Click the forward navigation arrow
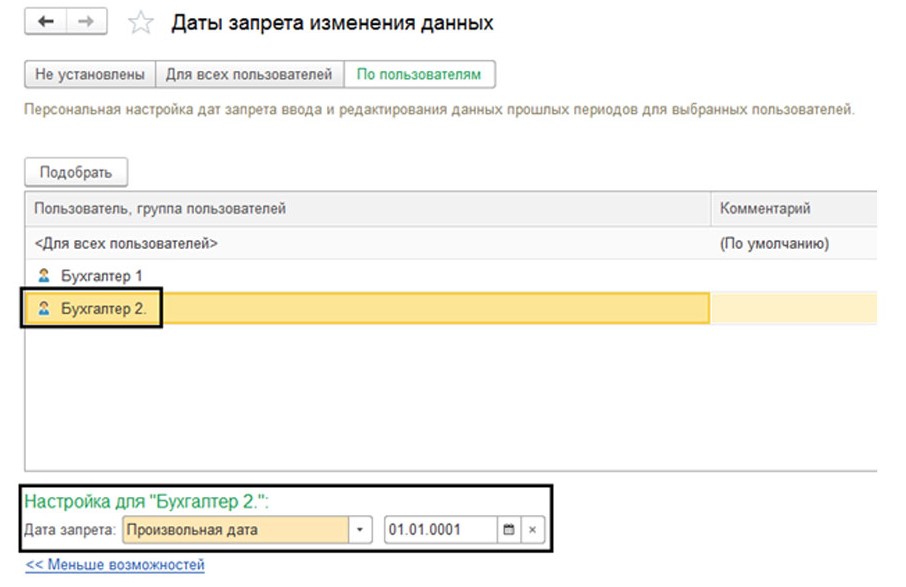The image size is (906, 587). tap(87, 22)
